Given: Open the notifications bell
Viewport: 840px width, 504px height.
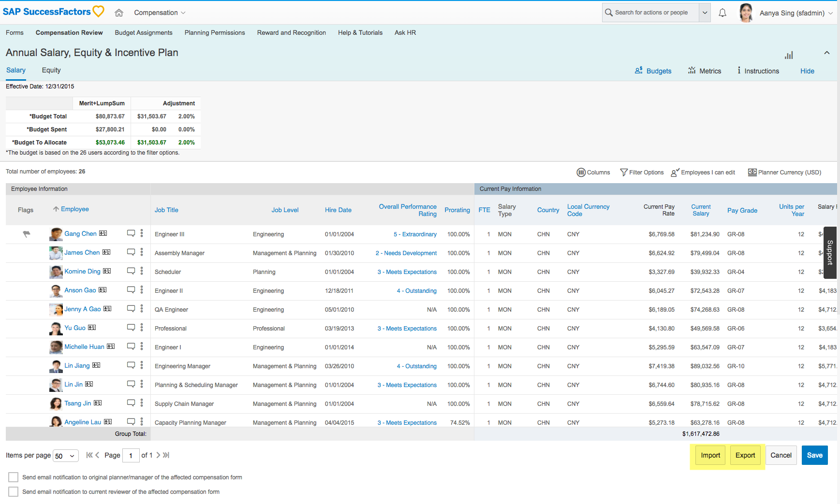Looking at the screenshot, I should pos(722,13).
